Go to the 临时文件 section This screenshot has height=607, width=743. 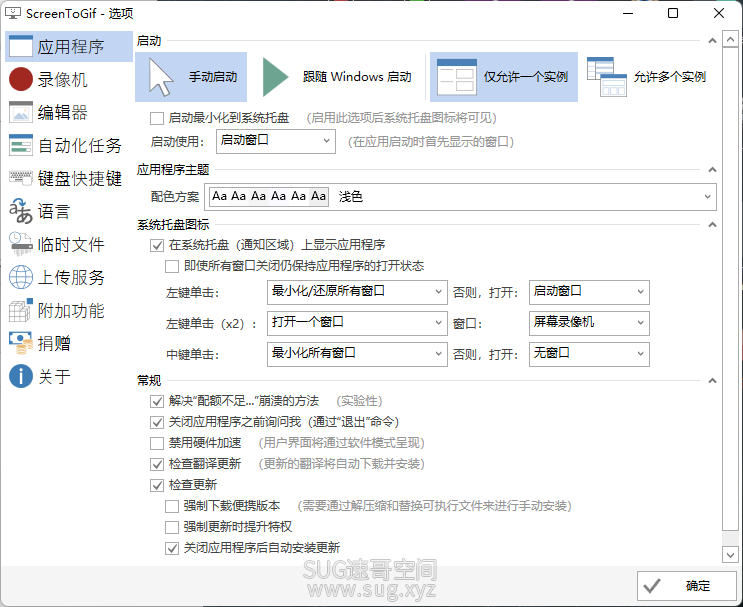(x=69, y=244)
